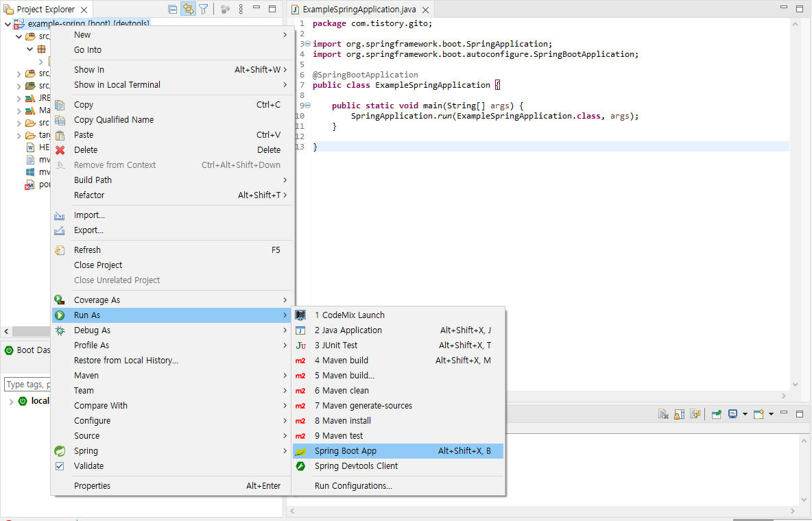Click Coverage As icon
Viewport: 812px width, 521px height.
60,300
